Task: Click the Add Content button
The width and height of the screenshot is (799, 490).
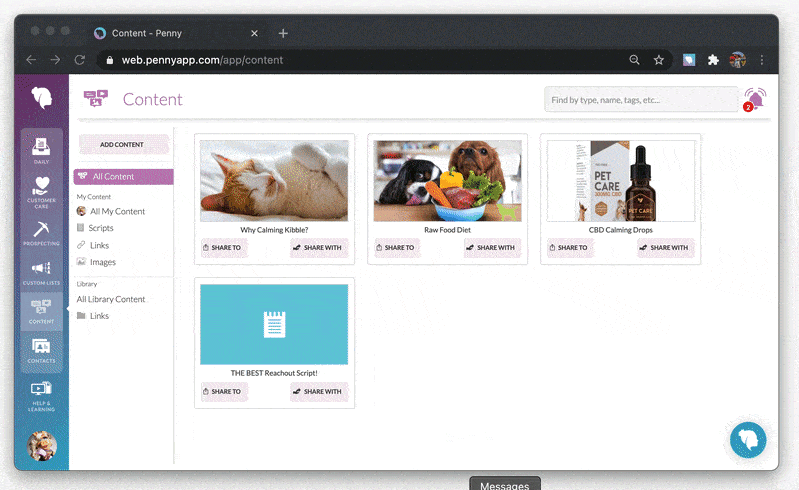Action: click(x=123, y=145)
